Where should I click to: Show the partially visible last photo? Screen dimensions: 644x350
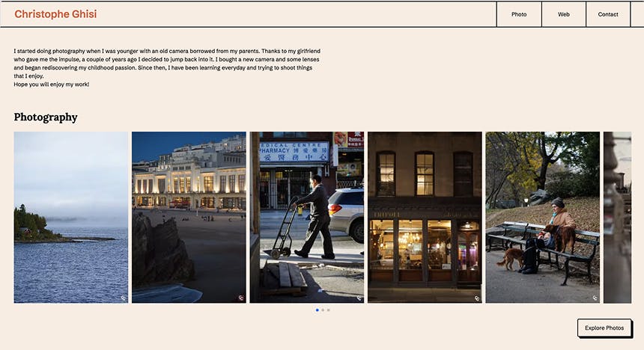point(617,217)
